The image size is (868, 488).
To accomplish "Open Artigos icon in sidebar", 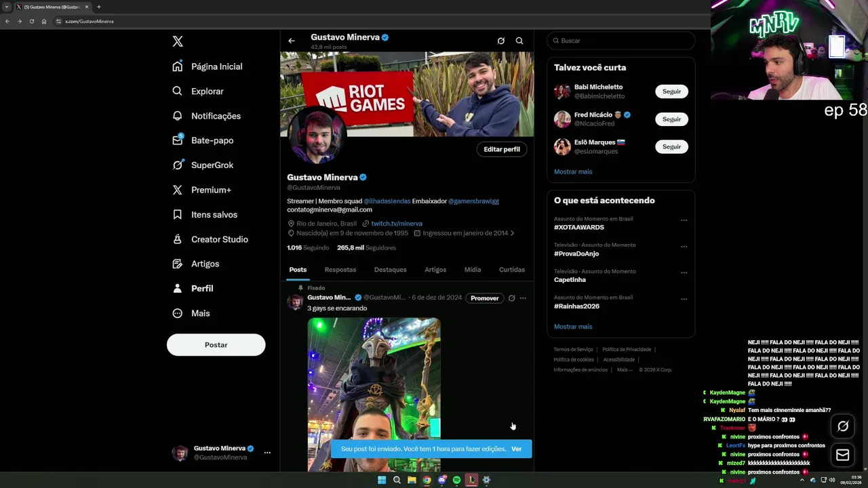I will tap(178, 264).
